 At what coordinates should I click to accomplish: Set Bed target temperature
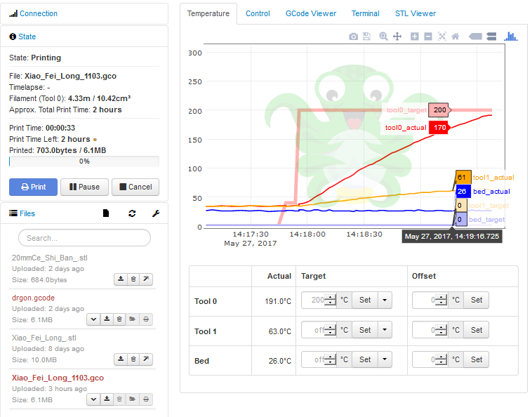click(x=365, y=359)
